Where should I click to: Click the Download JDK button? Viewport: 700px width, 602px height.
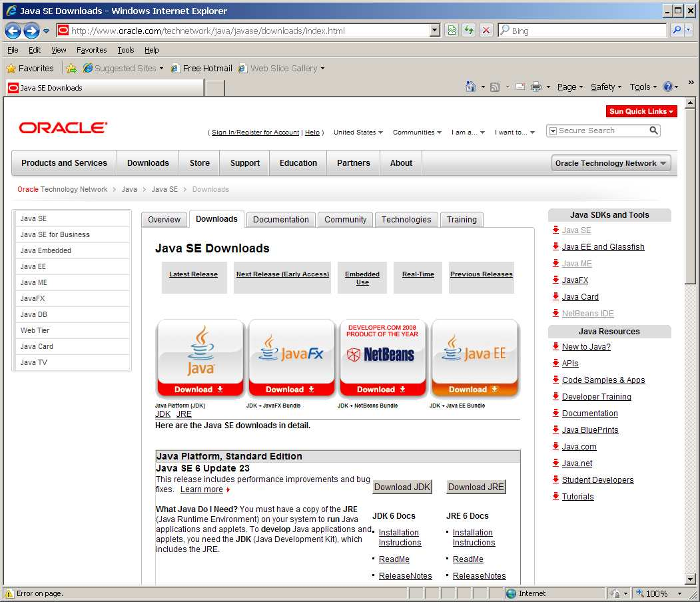402,487
